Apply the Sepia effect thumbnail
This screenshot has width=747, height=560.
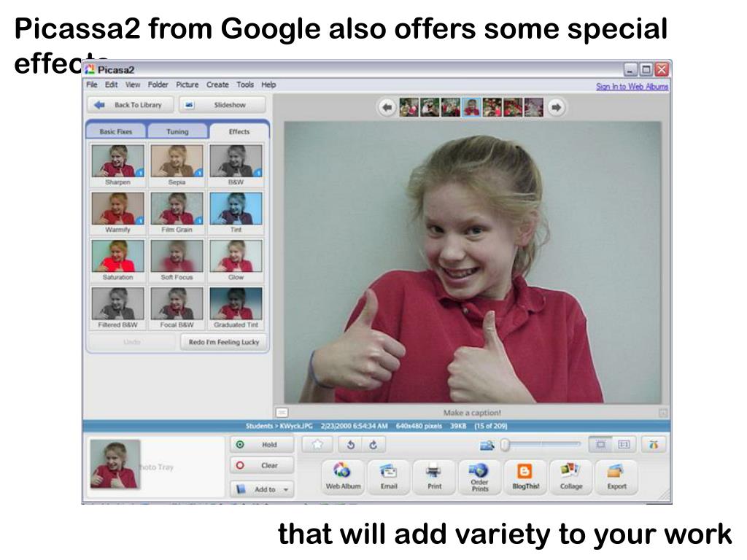177,161
